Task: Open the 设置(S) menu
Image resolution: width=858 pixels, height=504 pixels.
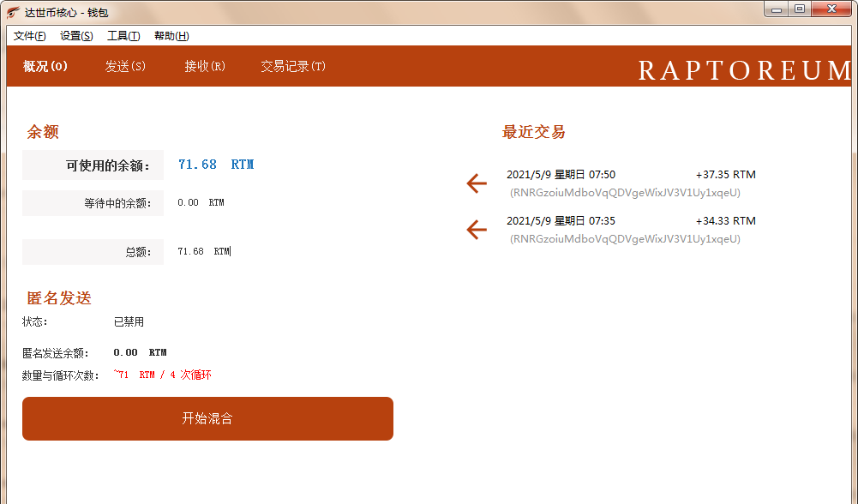Action: coord(76,36)
